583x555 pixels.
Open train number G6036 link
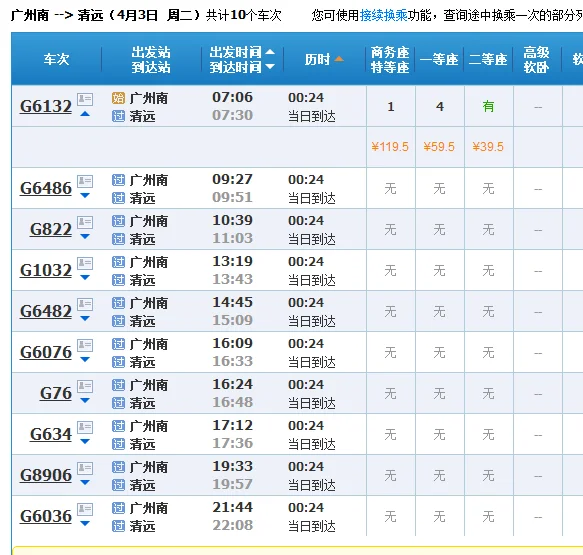pyautogui.click(x=46, y=516)
